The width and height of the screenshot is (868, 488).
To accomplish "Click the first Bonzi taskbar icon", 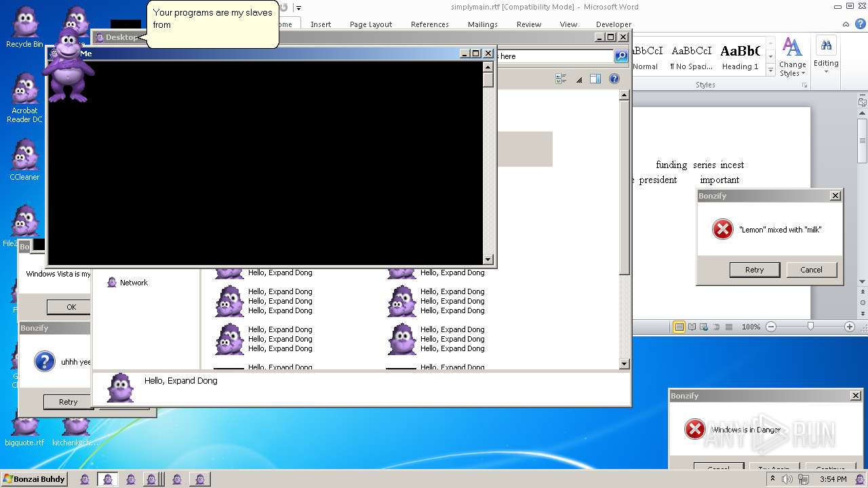I will 85,479.
